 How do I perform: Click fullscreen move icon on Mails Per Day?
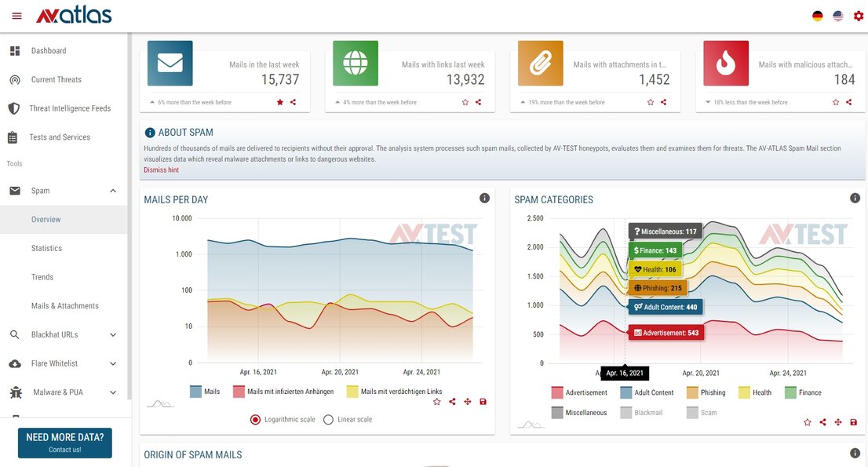click(467, 402)
